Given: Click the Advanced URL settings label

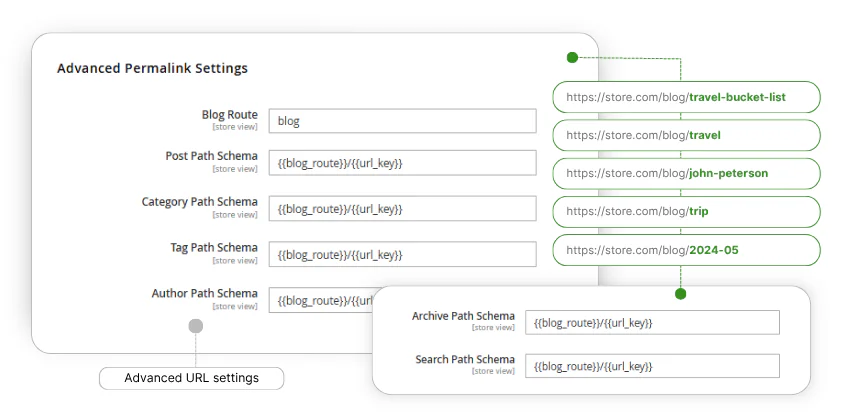Looking at the screenshot, I should [x=191, y=378].
